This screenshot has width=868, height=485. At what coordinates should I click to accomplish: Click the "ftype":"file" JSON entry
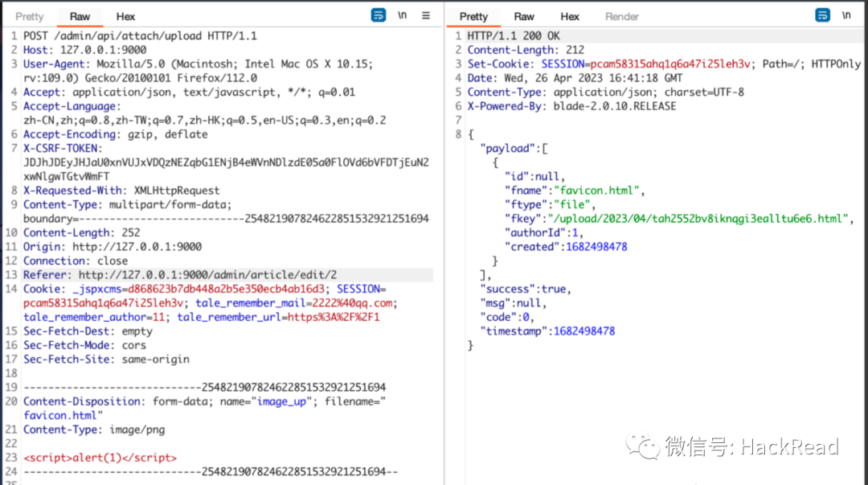(x=551, y=204)
